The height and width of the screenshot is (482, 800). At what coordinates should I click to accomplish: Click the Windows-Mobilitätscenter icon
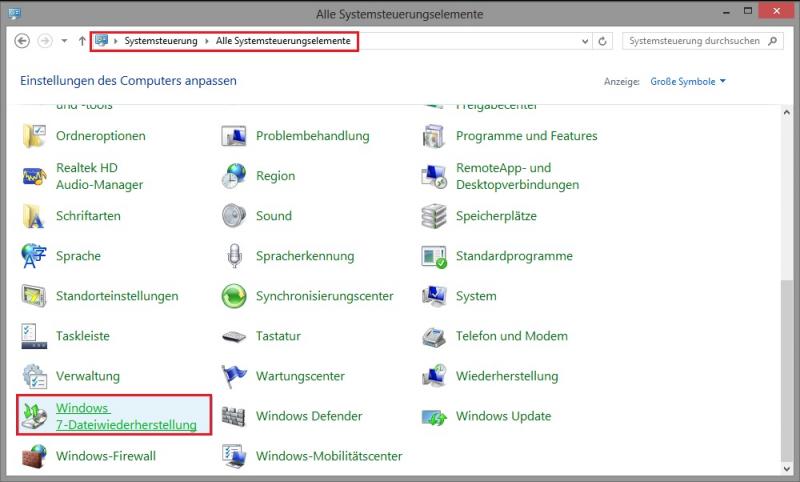234,456
